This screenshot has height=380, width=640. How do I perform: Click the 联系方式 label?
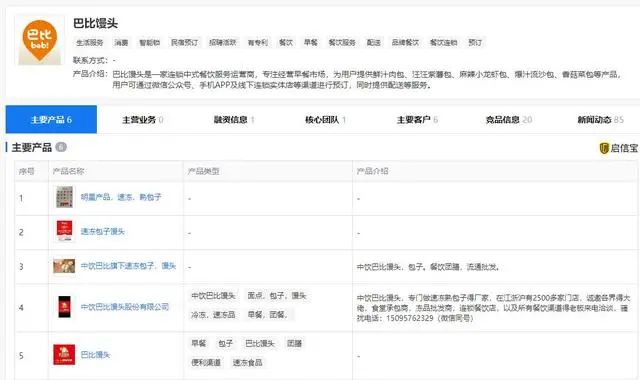[90, 60]
